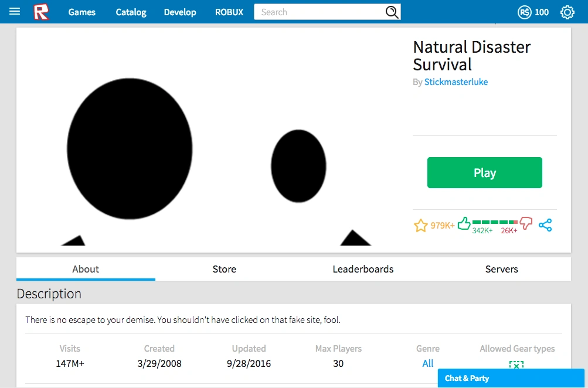Image resolution: width=588 pixels, height=388 pixels.
Task: Switch to the About tab
Action: tap(86, 269)
